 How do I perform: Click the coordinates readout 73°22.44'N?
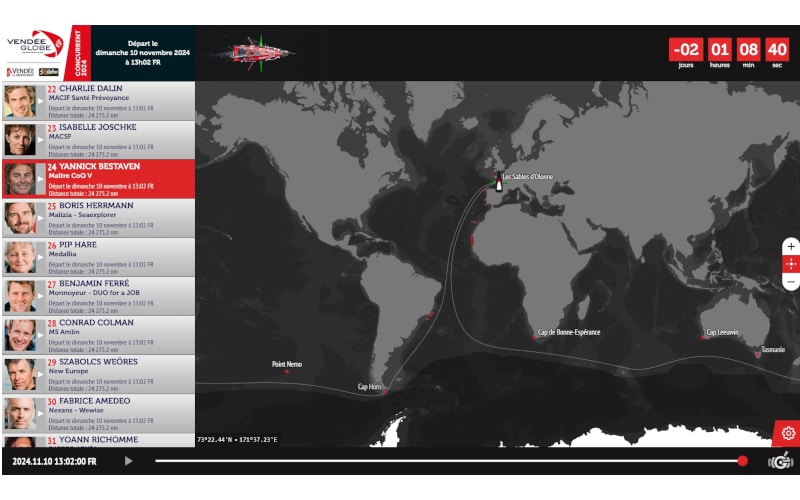237,439
